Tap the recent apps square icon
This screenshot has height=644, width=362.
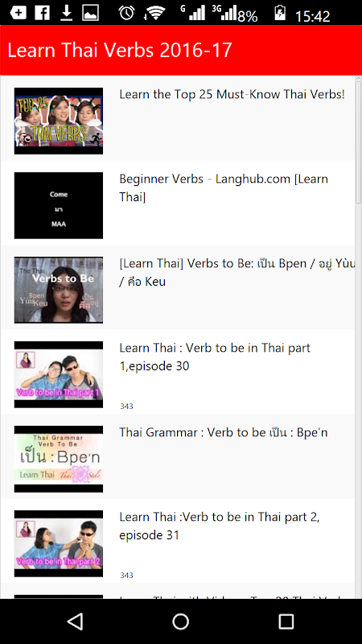coord(286,621)
